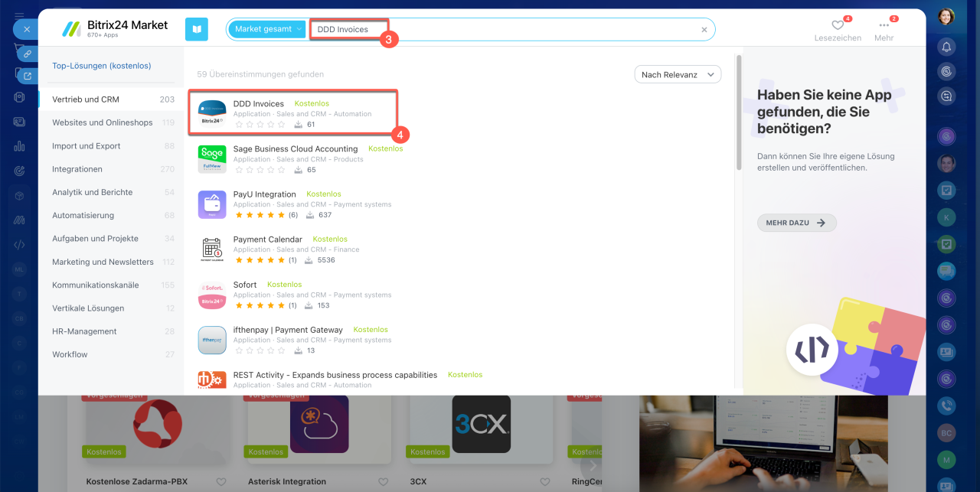The width and height of the screenshot is (980, 492).
Task: Open chat search icon in right sidebar
Action: pos(946,96)
